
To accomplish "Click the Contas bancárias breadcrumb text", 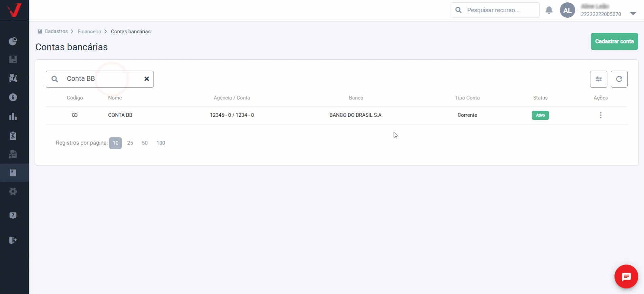I will (x=131, y=32).
